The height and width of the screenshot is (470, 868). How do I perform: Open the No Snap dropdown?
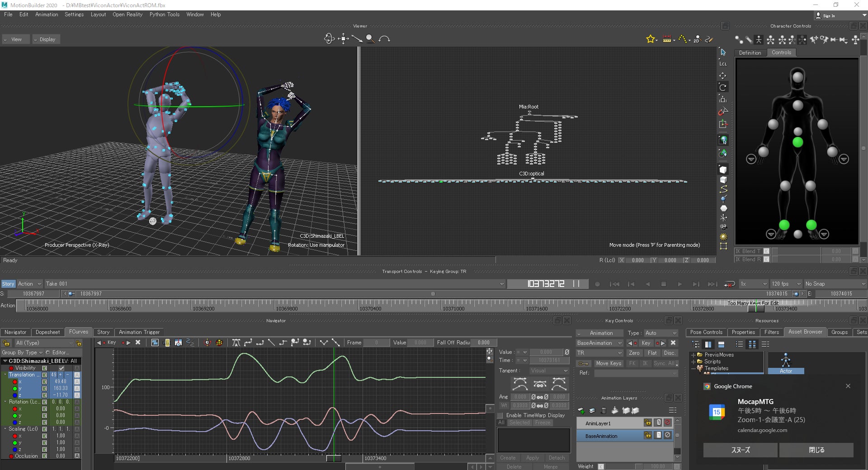tap(834, 284)
